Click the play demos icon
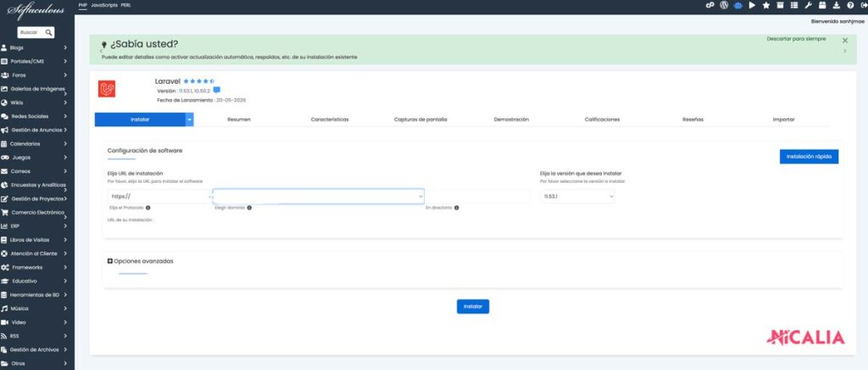 point(752,5)
